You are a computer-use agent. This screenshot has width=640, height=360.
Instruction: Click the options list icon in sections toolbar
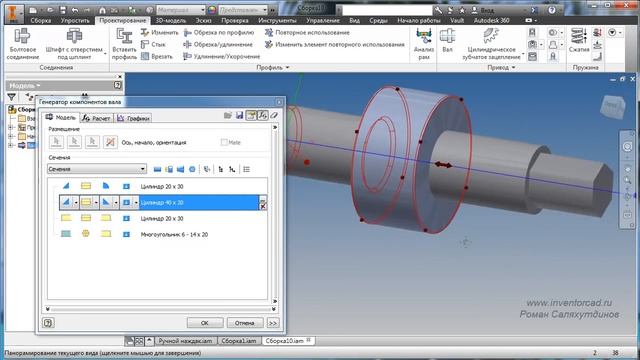246,169
